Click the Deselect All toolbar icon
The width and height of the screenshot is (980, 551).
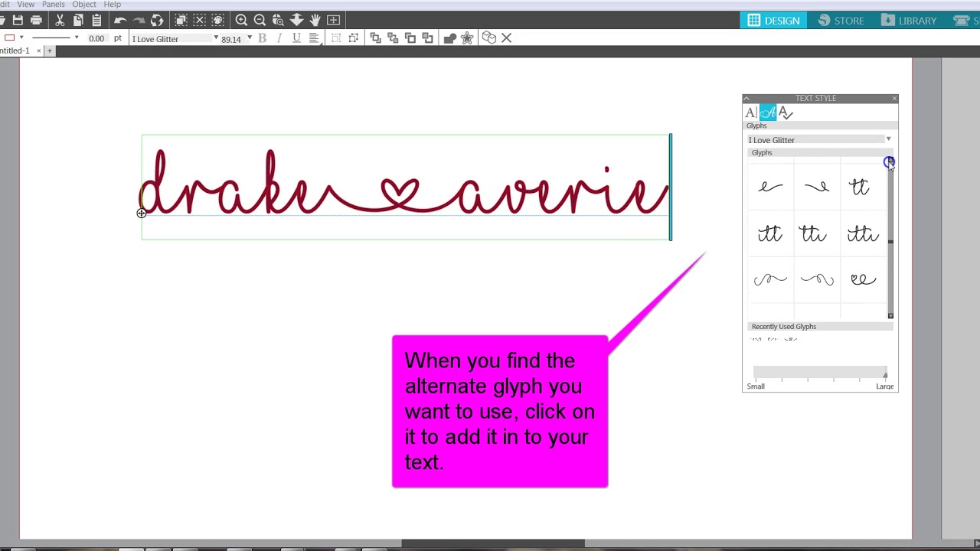point(199,20)
